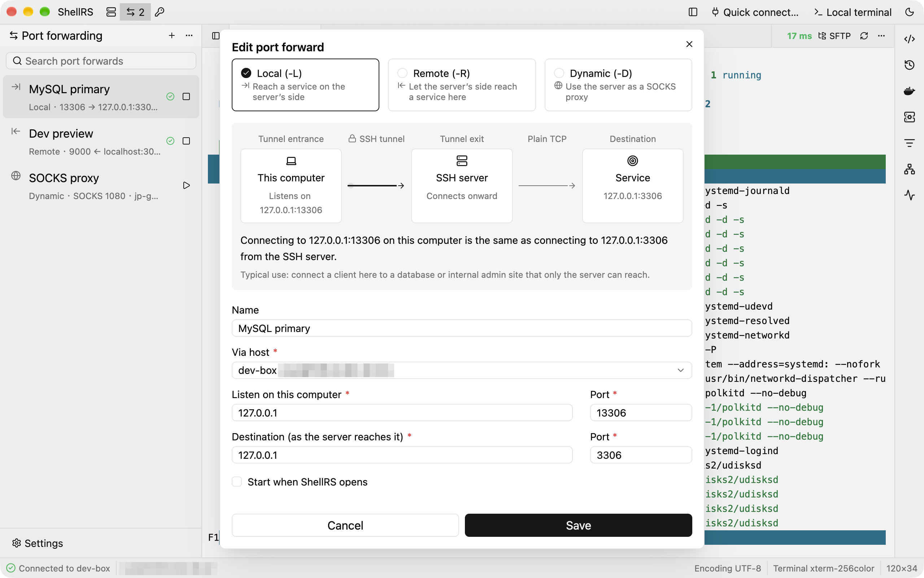Screen dimensions: 924x578
Task: Open the network topology icon
Action: 910,169
